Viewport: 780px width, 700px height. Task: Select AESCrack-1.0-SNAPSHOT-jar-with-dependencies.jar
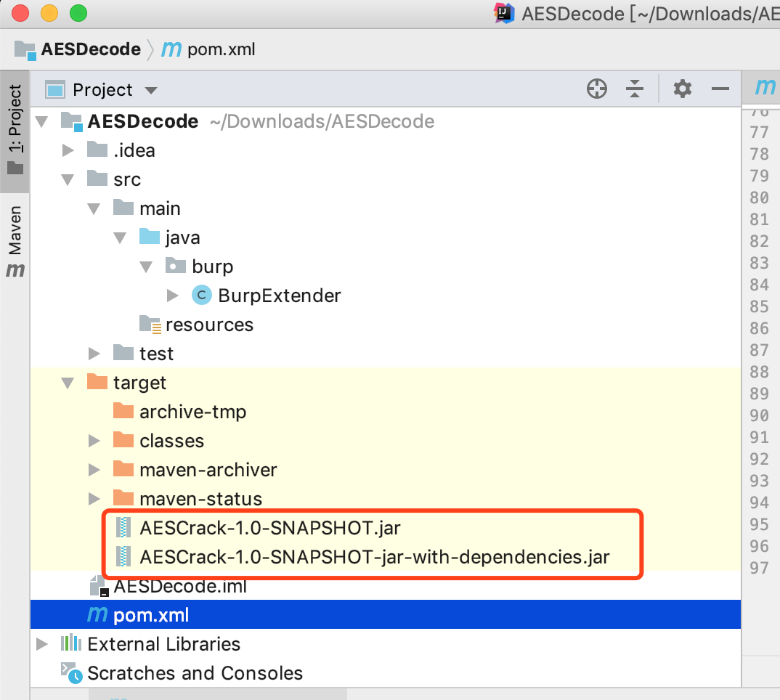point(375,557)
